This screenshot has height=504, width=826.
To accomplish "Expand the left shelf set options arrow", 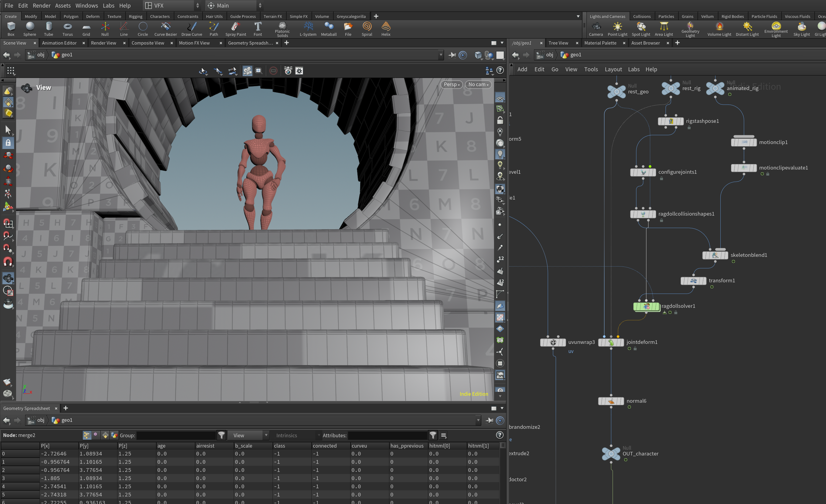I will tap(578, 16).
